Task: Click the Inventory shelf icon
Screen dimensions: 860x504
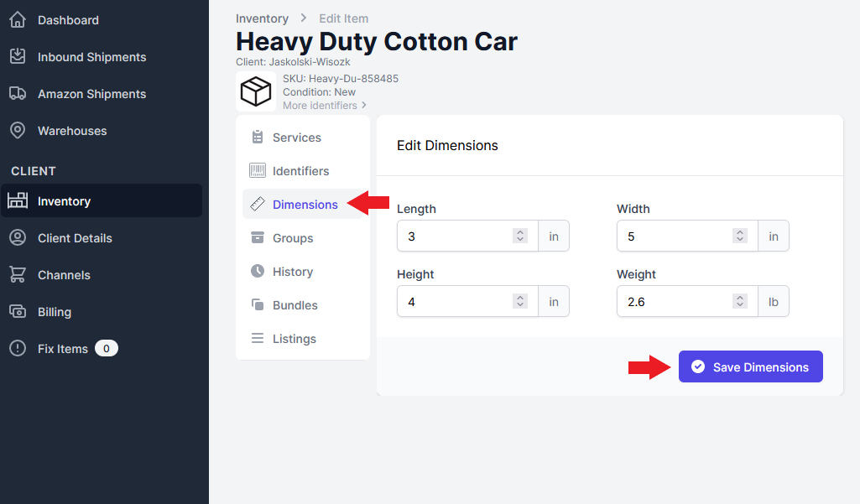Action: pos(18,200)
